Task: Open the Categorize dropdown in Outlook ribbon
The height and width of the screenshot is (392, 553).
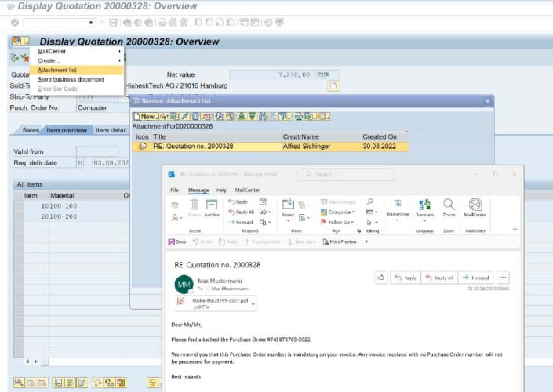Action: (337, 212)
